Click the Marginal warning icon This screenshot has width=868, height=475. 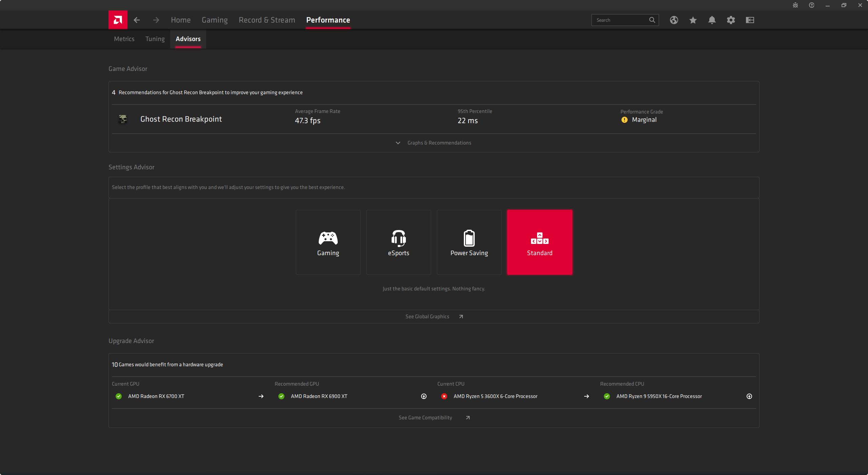tap(625, 120)
